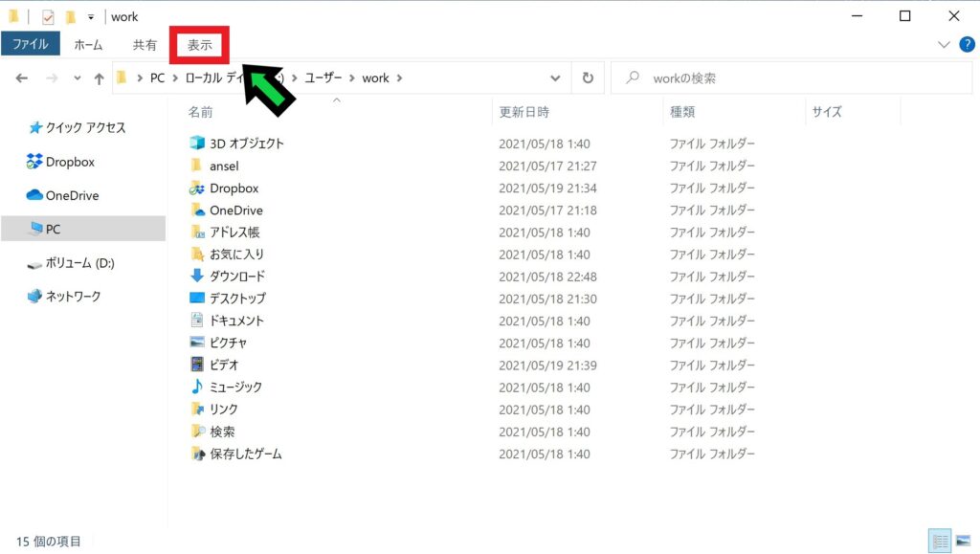
Task: Expand the ribbon with chevron arrow
Action: [944, 44]
